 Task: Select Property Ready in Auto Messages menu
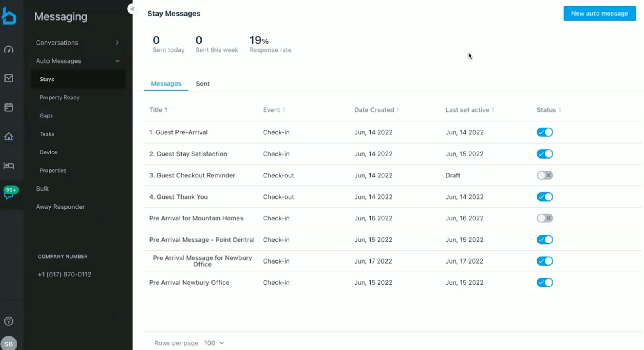click(x=60, y=97)
